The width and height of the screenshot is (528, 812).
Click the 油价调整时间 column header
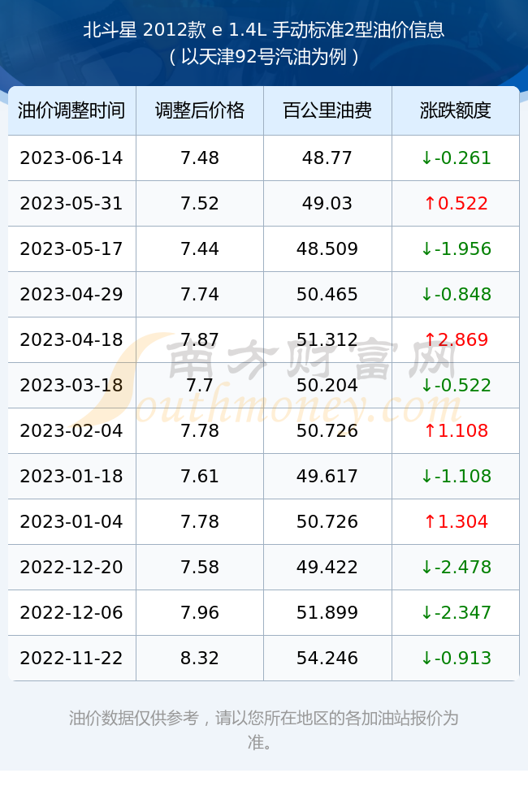click(x=71, y=110)
